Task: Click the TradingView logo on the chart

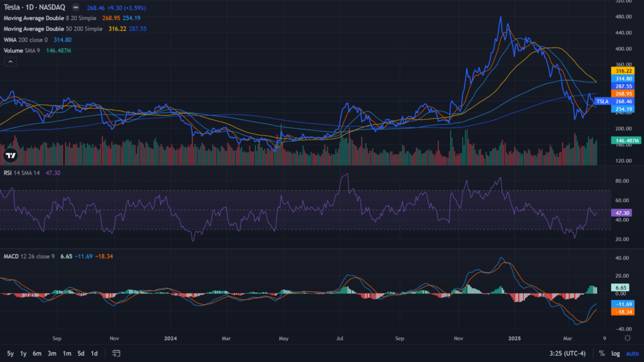Action: pos(10,155)
